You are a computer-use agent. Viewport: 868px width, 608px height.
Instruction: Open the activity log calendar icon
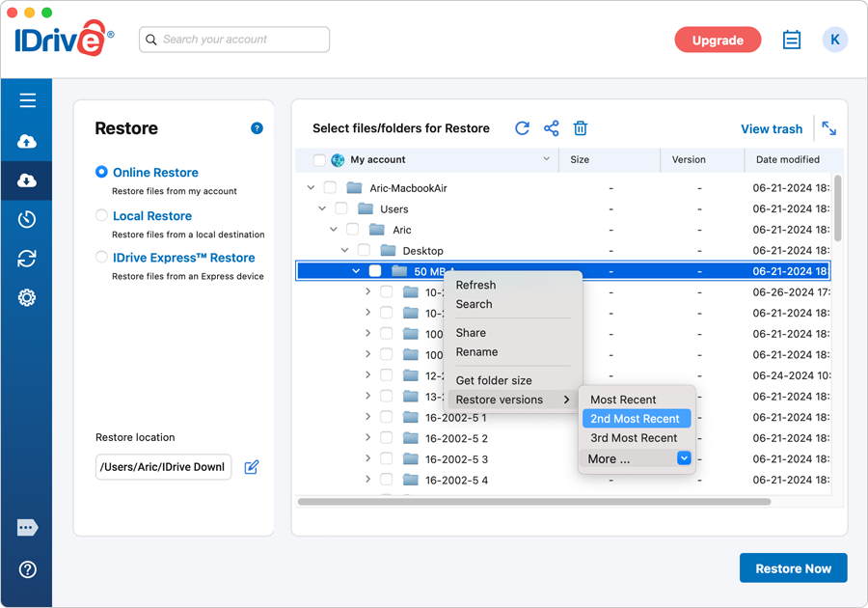point(792,40)
